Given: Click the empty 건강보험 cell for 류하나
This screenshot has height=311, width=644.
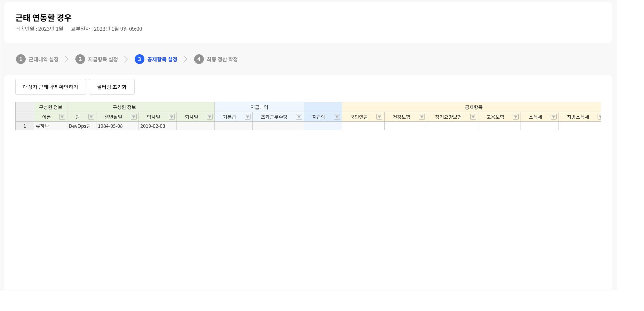Looking at the screenshot, I should click(x=406, y=126).
